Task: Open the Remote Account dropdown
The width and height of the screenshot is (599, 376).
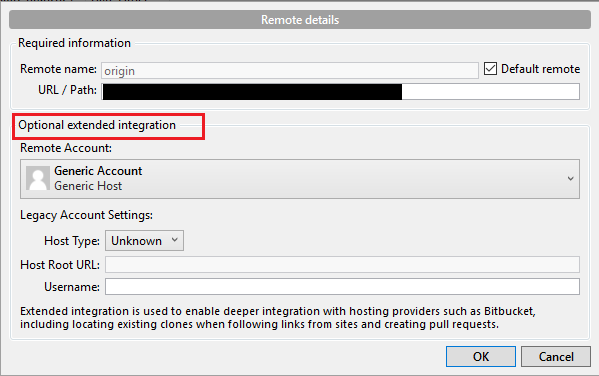Action: 300,179
